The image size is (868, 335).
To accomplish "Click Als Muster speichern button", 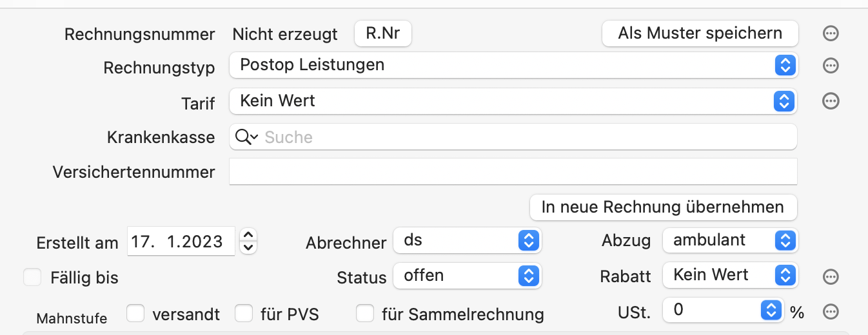I will [x=700, y=33].
